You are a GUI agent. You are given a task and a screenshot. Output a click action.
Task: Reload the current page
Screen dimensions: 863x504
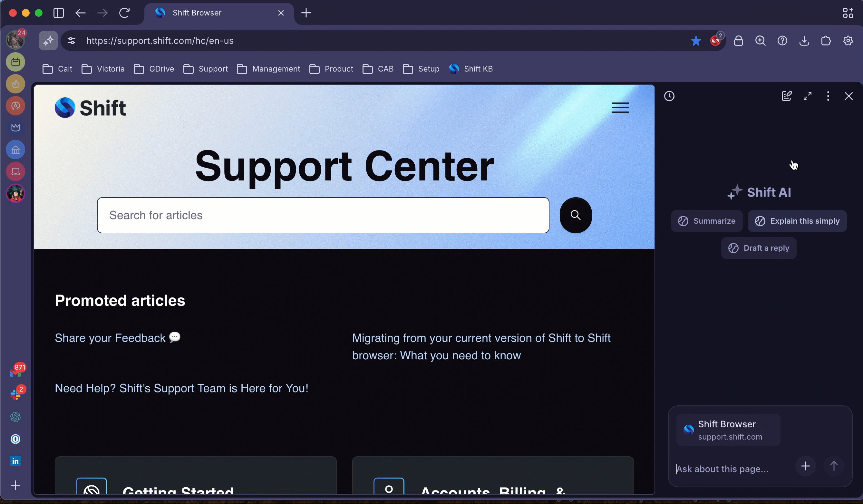tap(124, 13)
